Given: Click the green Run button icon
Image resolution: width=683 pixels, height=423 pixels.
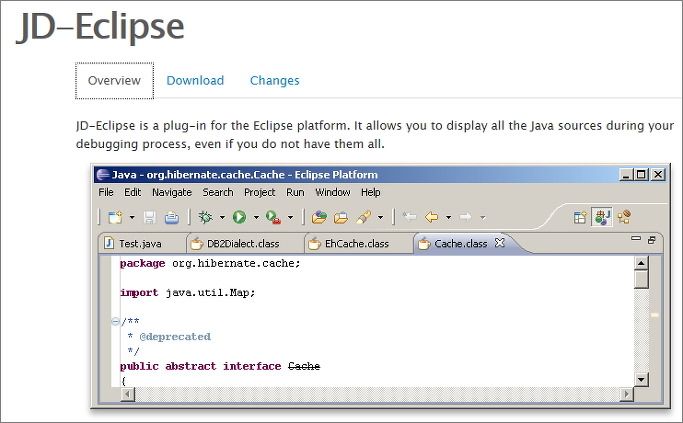Looking at the screenshot, I should click(239, 217).
